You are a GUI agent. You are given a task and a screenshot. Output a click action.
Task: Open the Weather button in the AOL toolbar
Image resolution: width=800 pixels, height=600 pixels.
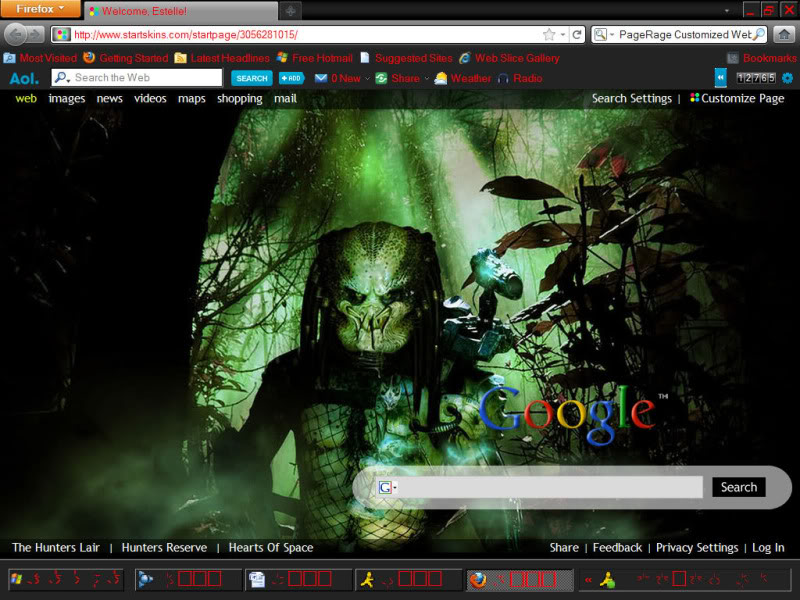tap(463, 78)
